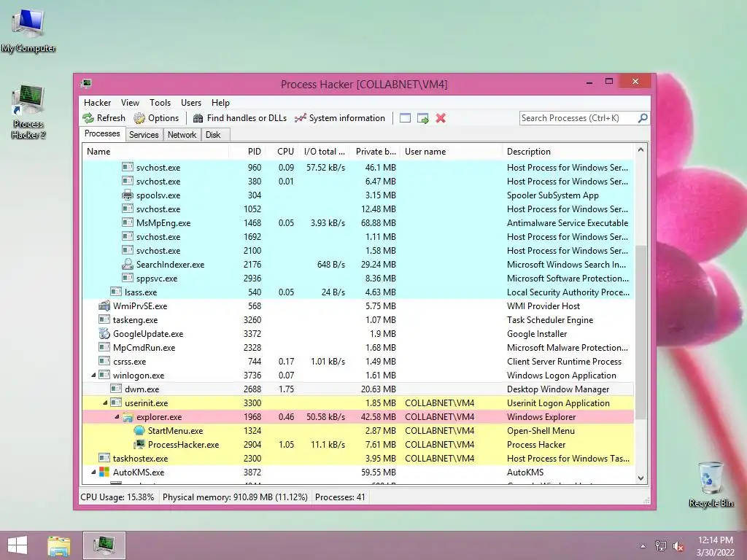Select the WmiPrvSE.exe icon
The height and width of the screenshot is (560, 747).
(x=104, y=306)
